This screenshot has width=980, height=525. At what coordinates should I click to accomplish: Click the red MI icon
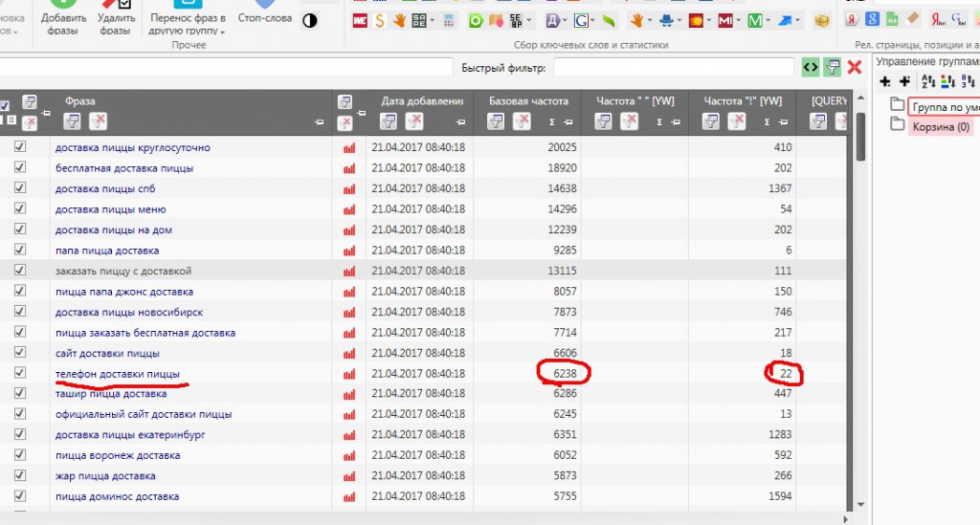(725, 21)
